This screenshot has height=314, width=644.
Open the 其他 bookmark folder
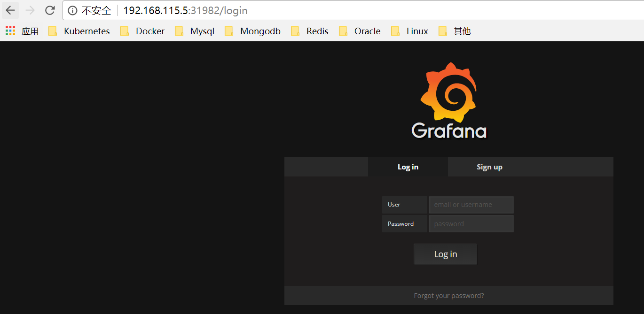tap(455, 31)
